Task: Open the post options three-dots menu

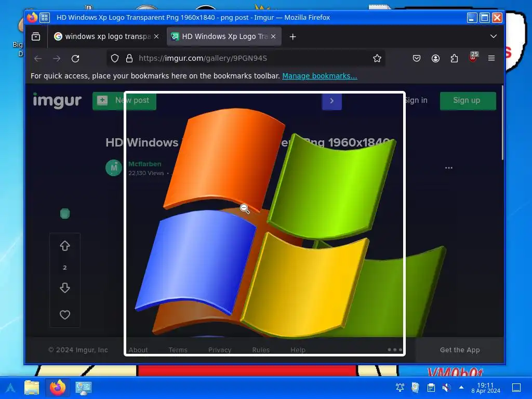Action: (448, 168)
